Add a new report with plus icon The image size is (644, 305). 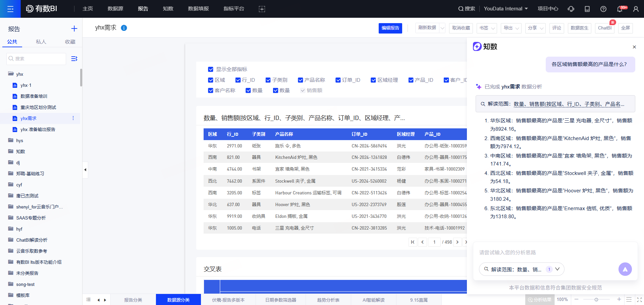click(74, 29)
